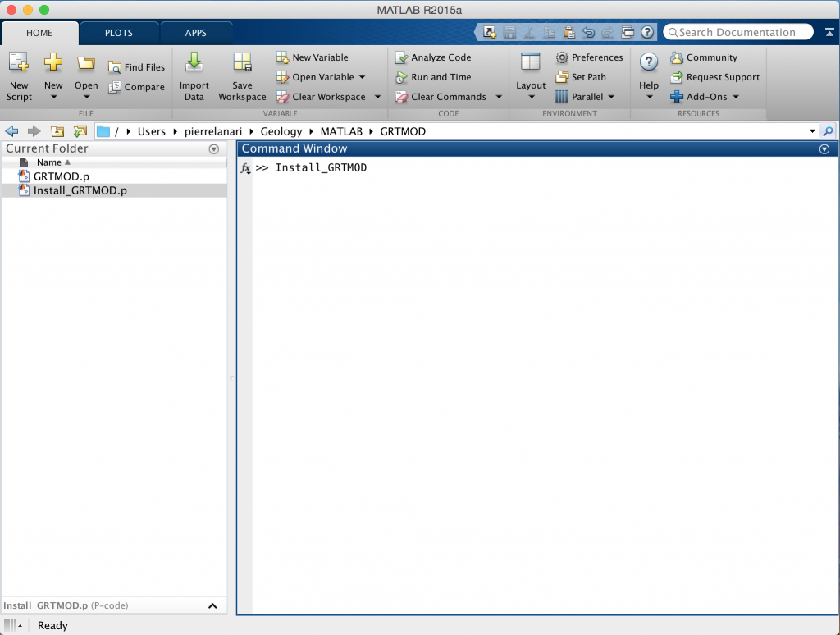Select the MATLAB path segment
Screen dimensions: 840x635
(341, 131)
